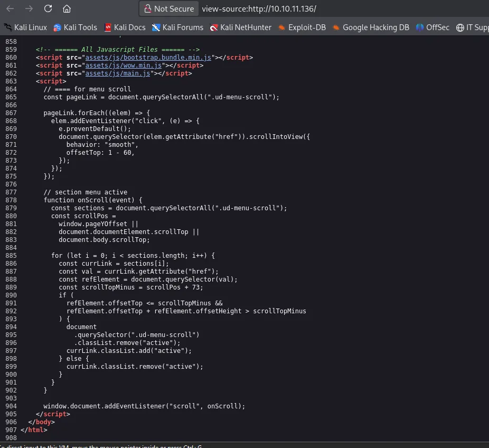Click the '} else {' line

coord(74,359)
